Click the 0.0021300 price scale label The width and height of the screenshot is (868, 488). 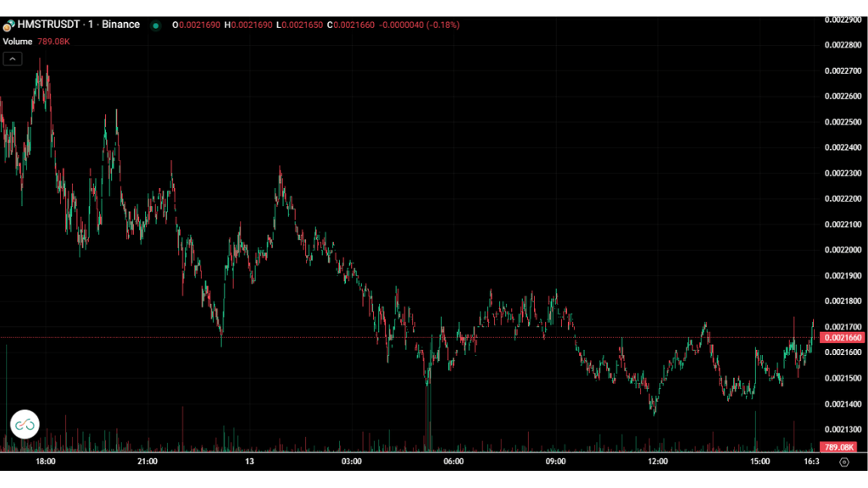[842, 429]
